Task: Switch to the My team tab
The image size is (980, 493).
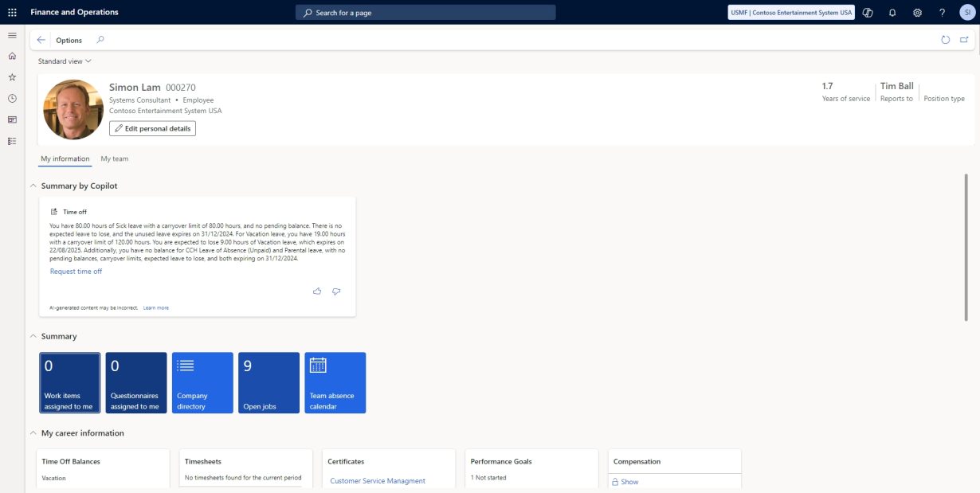Action: [x=113, y=158]
